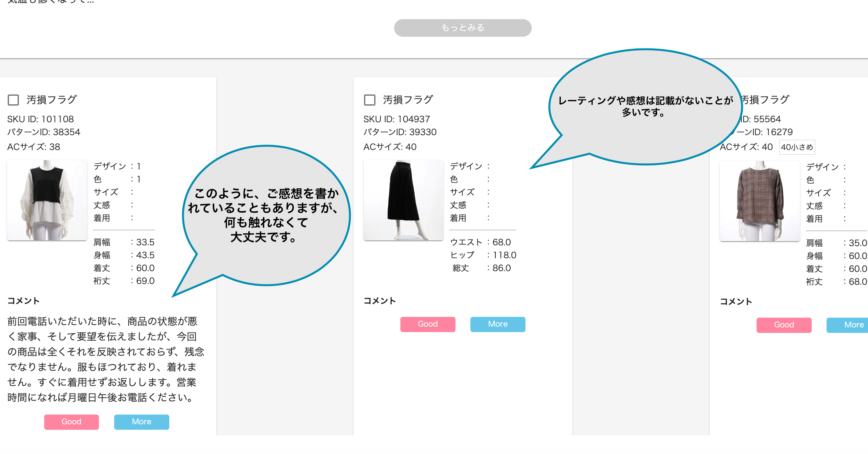The height and width of the screenshot is (454, 868).
Task: Click Good button for pattern 16279 card
Action: pos(784,325)
